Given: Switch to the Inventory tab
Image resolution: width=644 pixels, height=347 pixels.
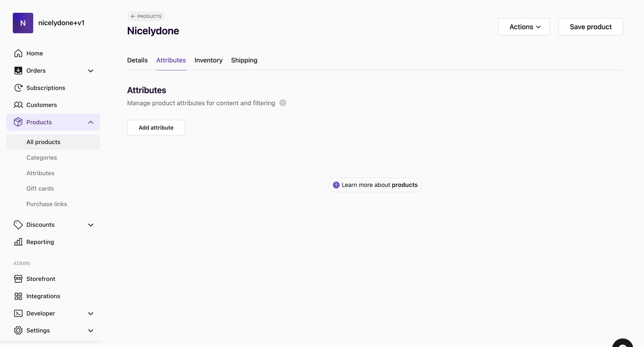Looking at the screenshot, I should (208, 60).
